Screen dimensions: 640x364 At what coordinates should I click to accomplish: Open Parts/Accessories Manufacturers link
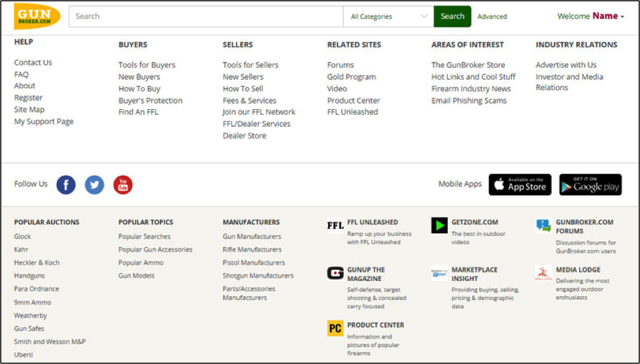pos(249,293)
